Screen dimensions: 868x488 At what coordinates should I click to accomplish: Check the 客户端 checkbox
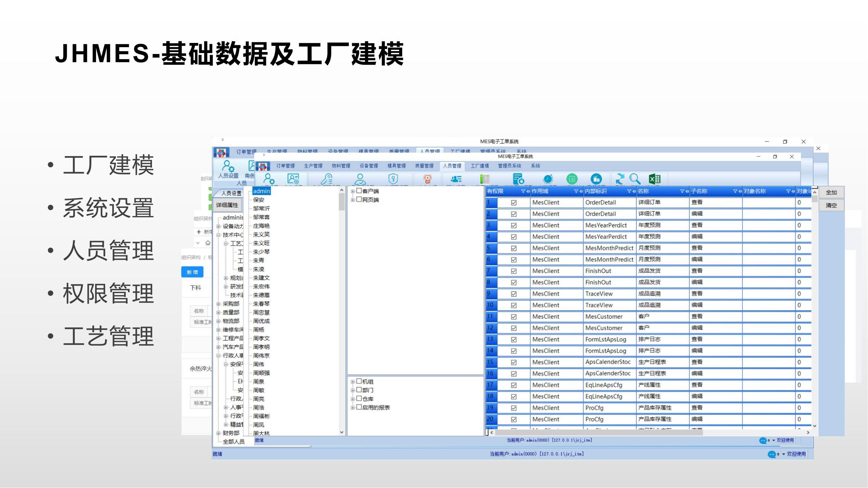[x=359, y=191]
